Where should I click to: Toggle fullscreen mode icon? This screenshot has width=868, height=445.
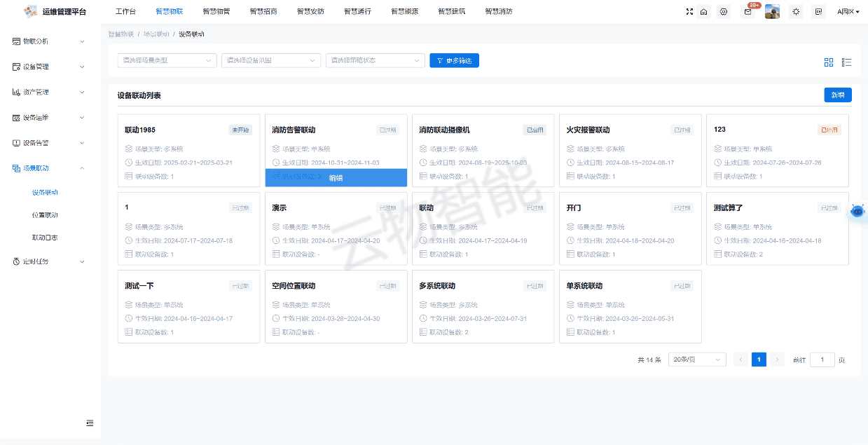click(689, 12)
